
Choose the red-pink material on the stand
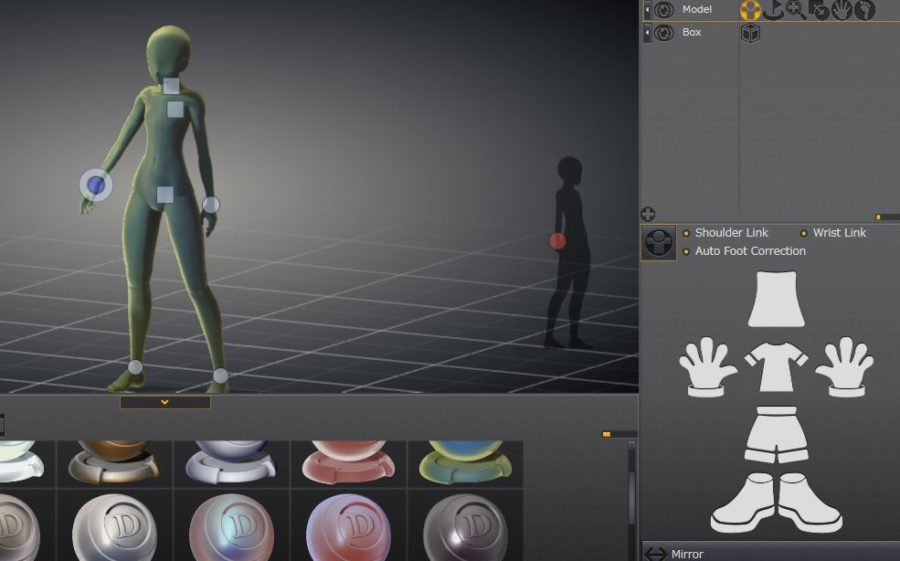pyautogui.click(x=348, y=462)
